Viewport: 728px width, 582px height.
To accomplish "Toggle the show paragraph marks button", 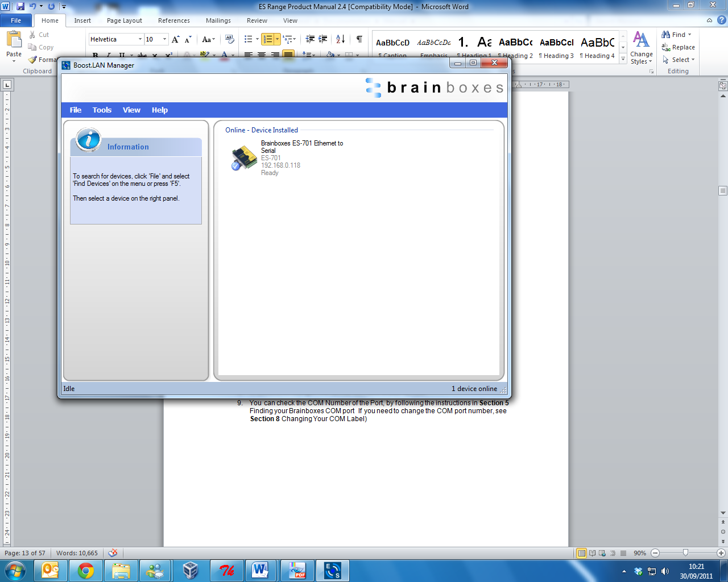I will point(359,39).
